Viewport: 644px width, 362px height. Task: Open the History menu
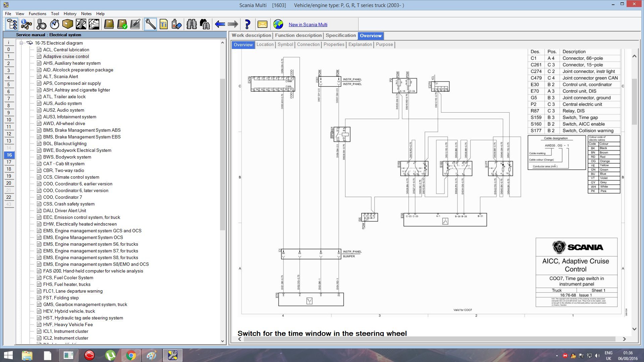click(70, 14)
